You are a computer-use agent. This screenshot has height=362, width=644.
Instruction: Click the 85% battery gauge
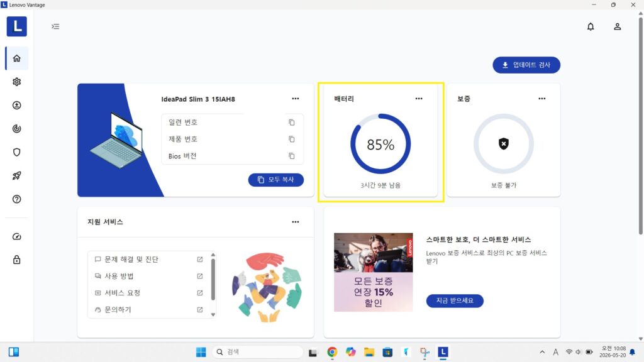(380, 144)
